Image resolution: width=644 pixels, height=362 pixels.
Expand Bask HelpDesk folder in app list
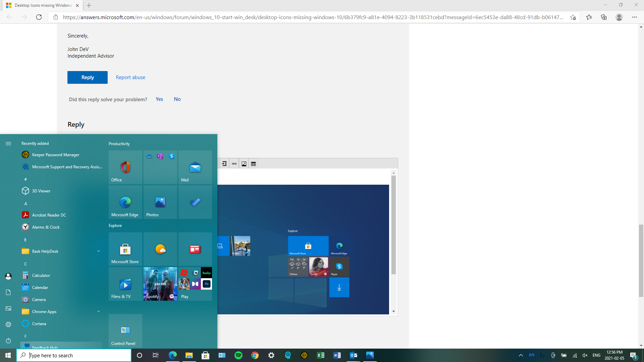(98, 251)
